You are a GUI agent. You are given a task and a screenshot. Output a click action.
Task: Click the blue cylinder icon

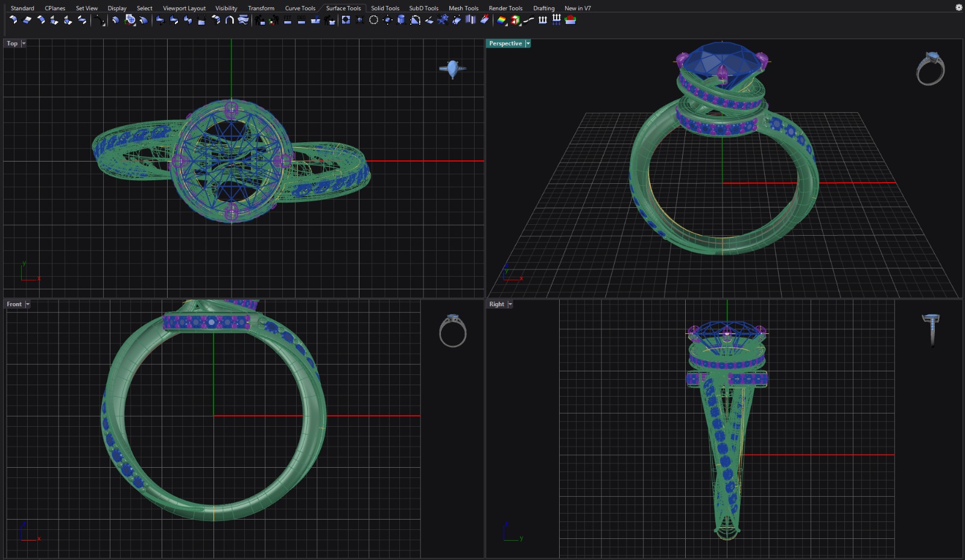tap(401, 20)
